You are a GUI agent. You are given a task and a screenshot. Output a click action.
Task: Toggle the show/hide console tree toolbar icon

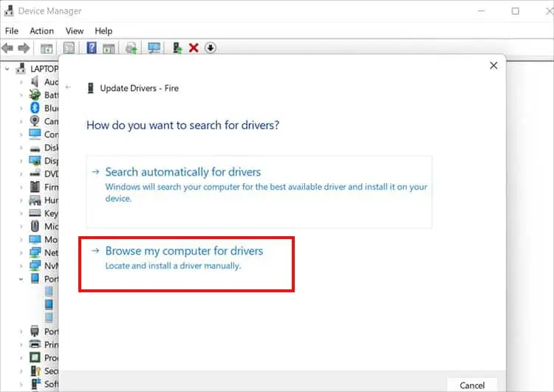pyautogui.click(x=47, y=49)
